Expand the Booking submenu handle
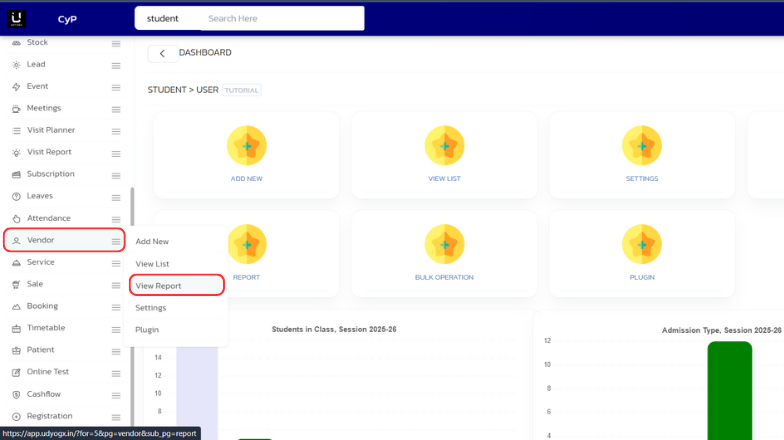Viewport: 784px width, 440px height. pos(116,307)
